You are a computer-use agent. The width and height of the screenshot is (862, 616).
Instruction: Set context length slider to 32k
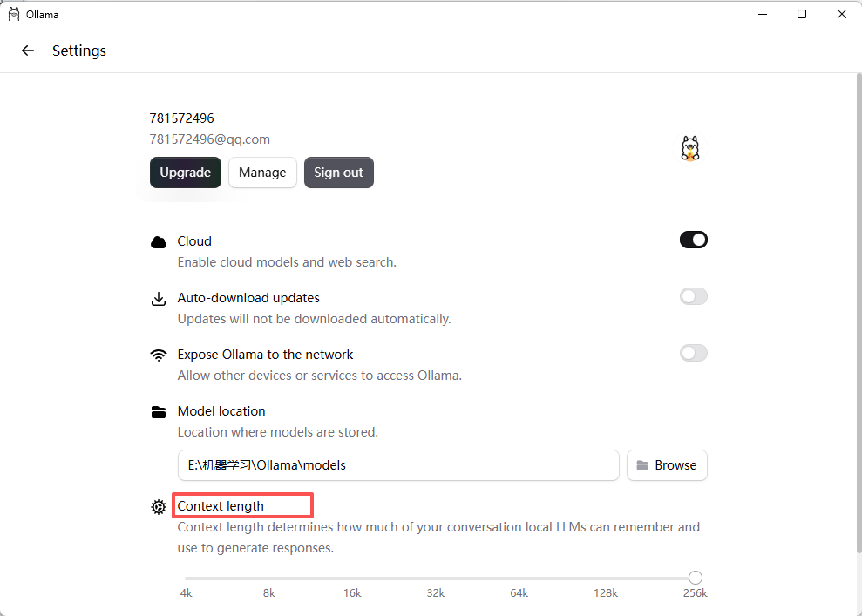(436, 578)
